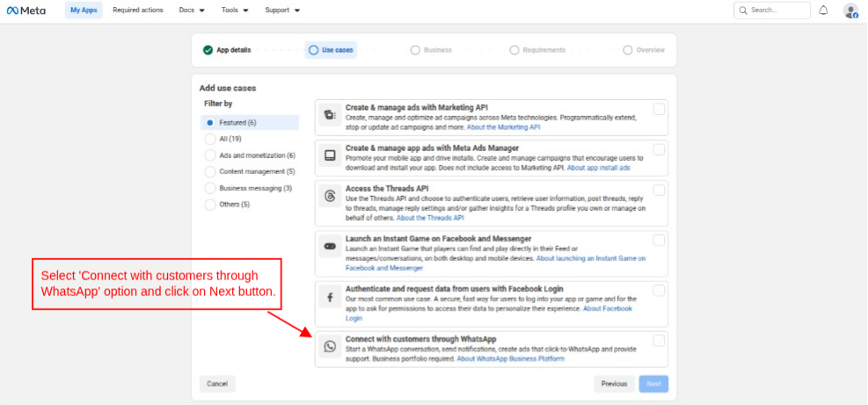Click the Facebook Login icon
868x405 pixels.
coord(330,297)
